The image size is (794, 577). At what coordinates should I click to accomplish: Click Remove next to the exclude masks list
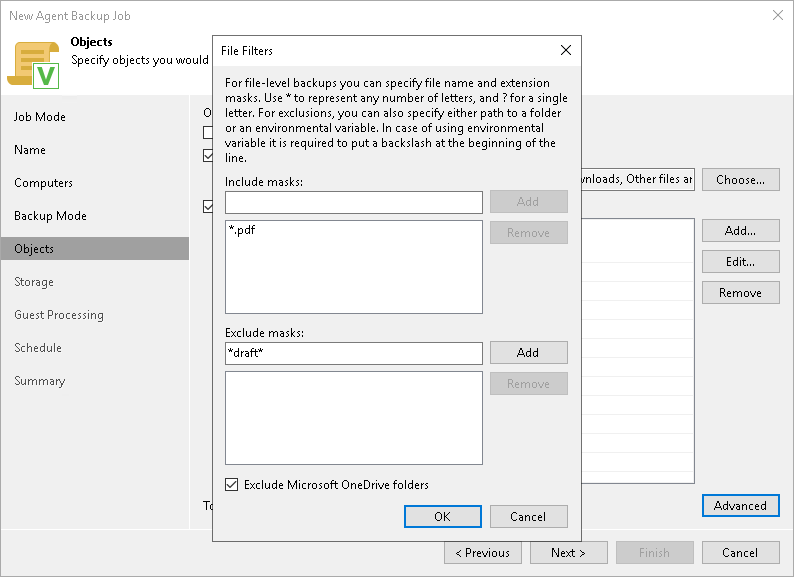pyautogui.click(x=528, y=383)
